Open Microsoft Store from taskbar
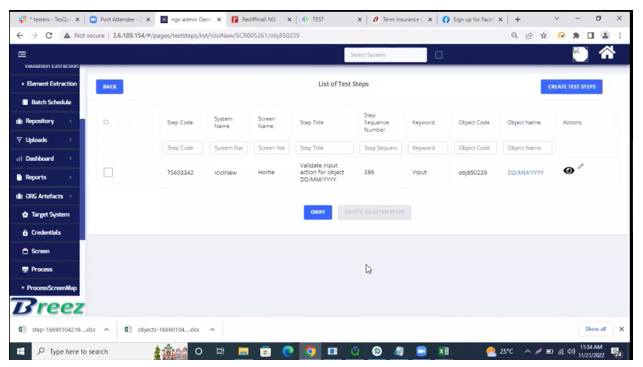Viewport: 643px width, 367px height. pos(266,351)
